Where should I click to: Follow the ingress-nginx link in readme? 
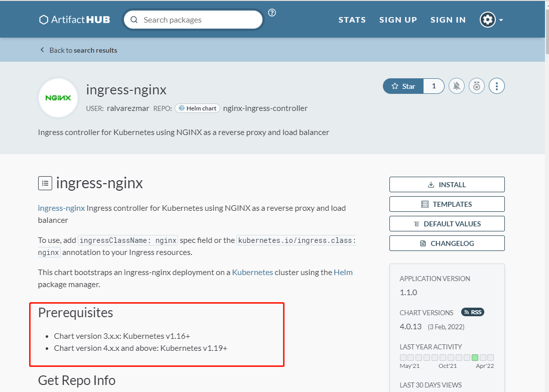point(61,208)
